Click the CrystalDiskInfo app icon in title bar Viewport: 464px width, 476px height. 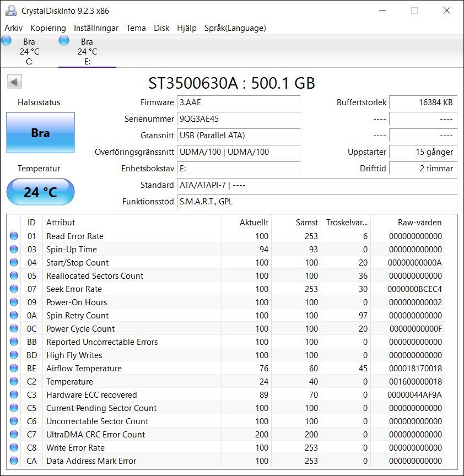(x=10, y=10)
